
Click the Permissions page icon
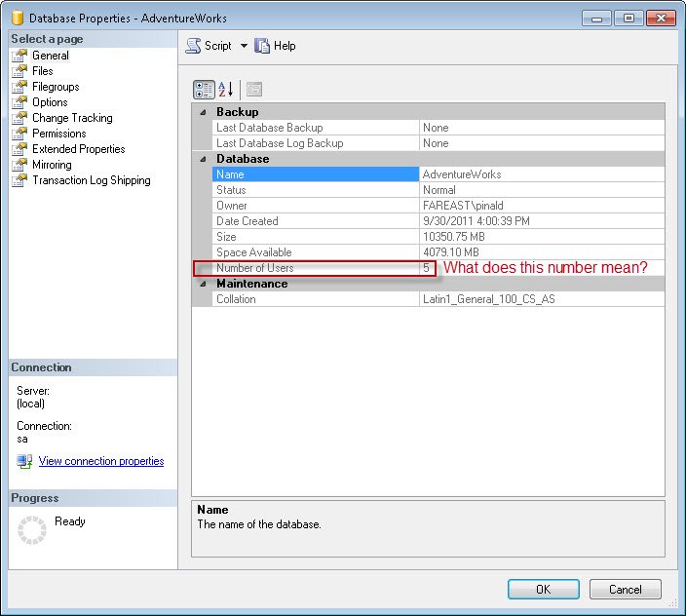coord(19,134)
